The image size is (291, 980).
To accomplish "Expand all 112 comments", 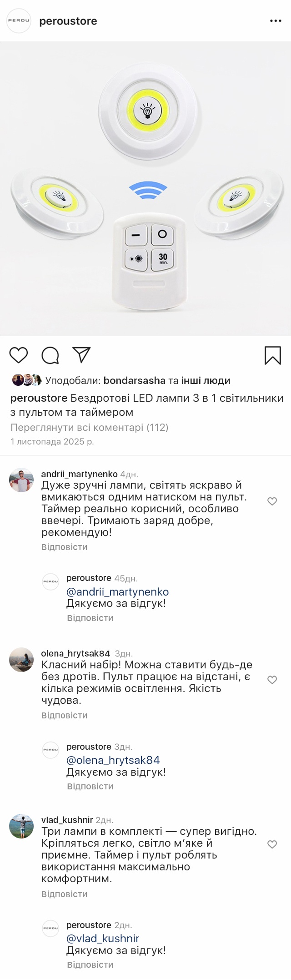I will click(x=89, y=427).
